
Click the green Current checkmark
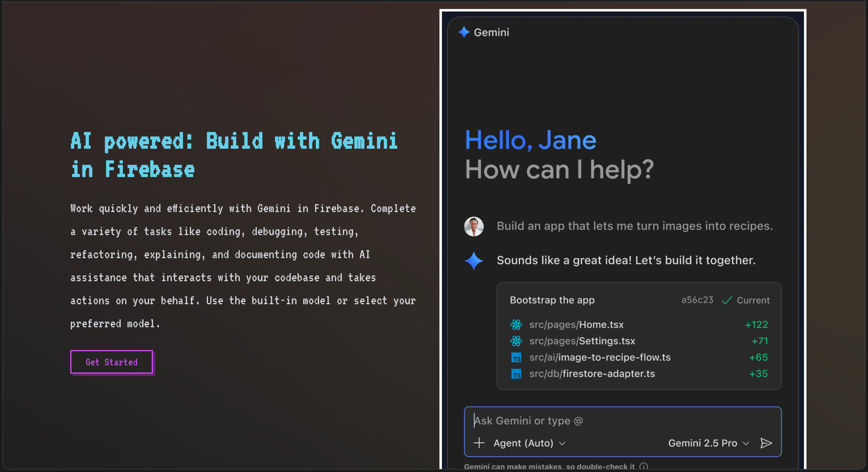(727, 300)
